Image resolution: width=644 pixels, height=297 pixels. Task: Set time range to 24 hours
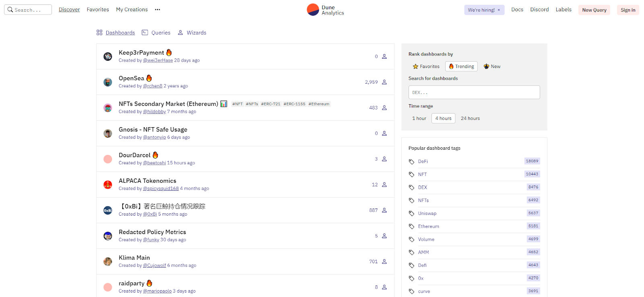470,118
